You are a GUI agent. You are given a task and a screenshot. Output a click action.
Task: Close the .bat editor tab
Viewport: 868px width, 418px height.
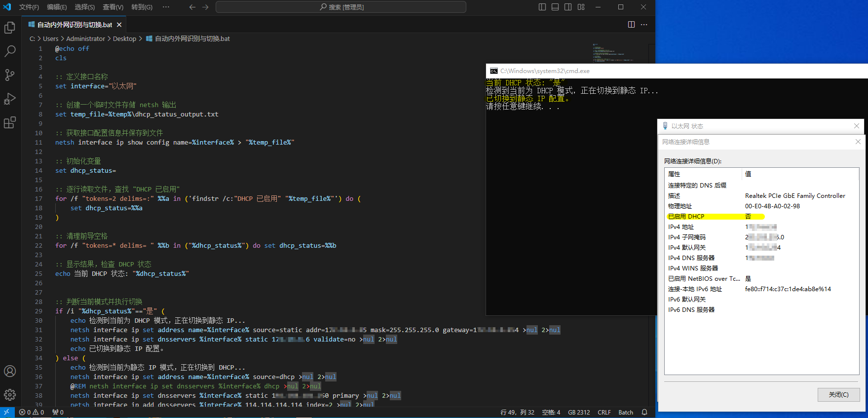[119, 25]
